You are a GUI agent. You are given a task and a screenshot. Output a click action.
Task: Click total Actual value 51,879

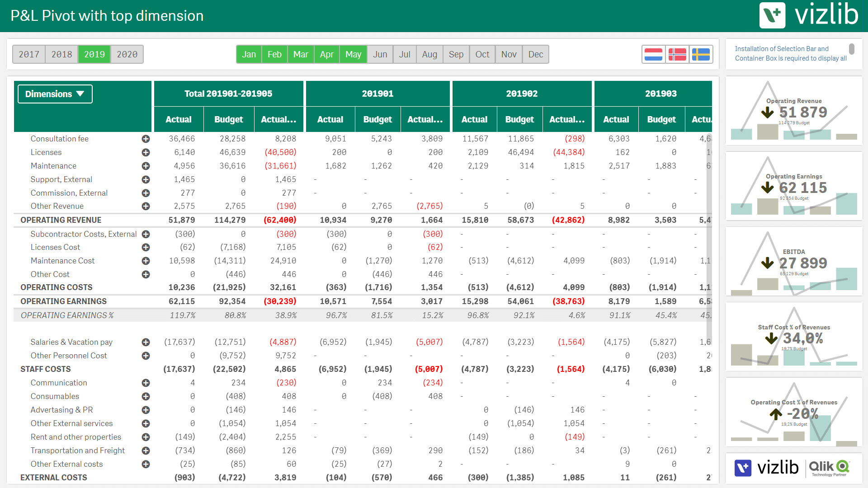click(x=182, y=220)
